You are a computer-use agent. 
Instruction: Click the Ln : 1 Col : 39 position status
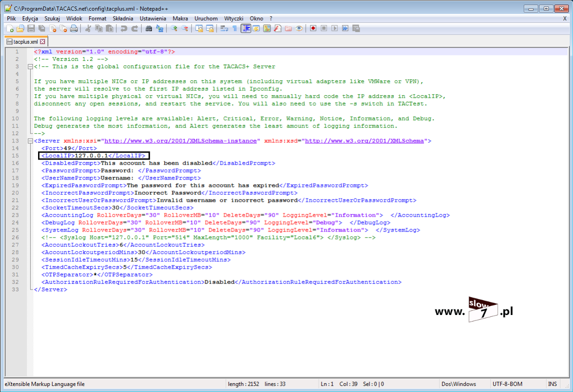(x=353, y=384)
